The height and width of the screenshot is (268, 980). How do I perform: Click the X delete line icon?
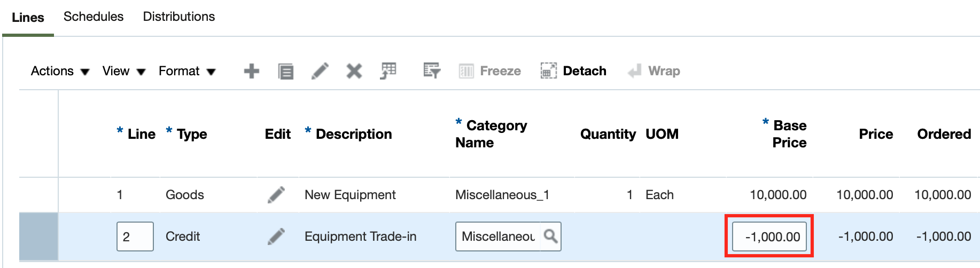[354, 71]
